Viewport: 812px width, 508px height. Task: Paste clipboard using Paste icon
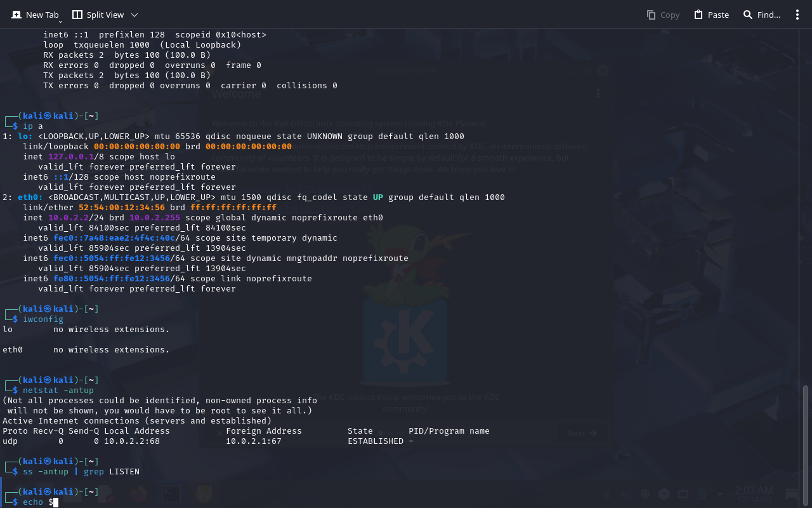tap(711, 15)
